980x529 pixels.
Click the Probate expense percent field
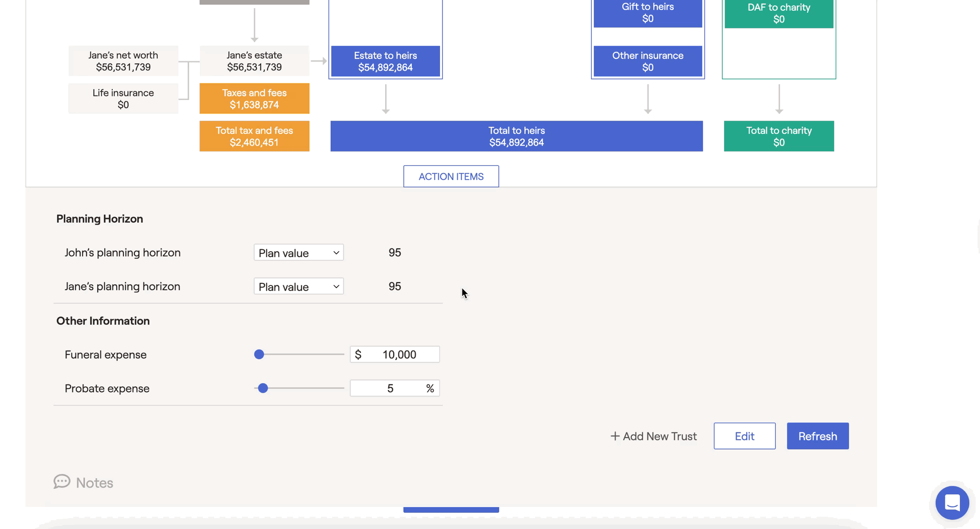click(x=390, y=388)
